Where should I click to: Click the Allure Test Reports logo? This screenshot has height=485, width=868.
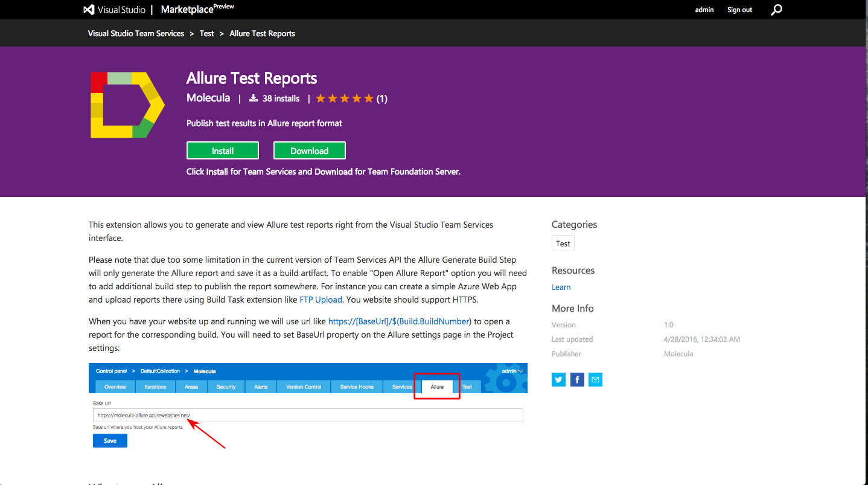pyautogui.click(x=127, y=104)
